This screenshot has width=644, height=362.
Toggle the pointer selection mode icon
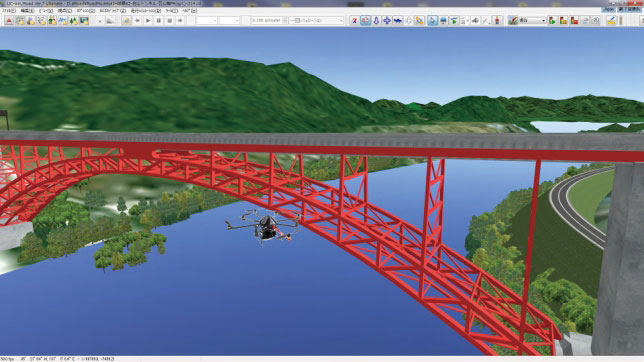click(432, 21)
